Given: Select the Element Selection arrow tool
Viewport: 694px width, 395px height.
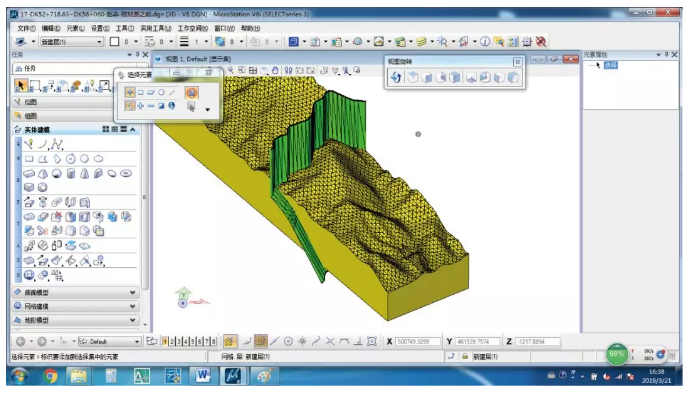Looking at the screenshot, I should click(20, 85).
